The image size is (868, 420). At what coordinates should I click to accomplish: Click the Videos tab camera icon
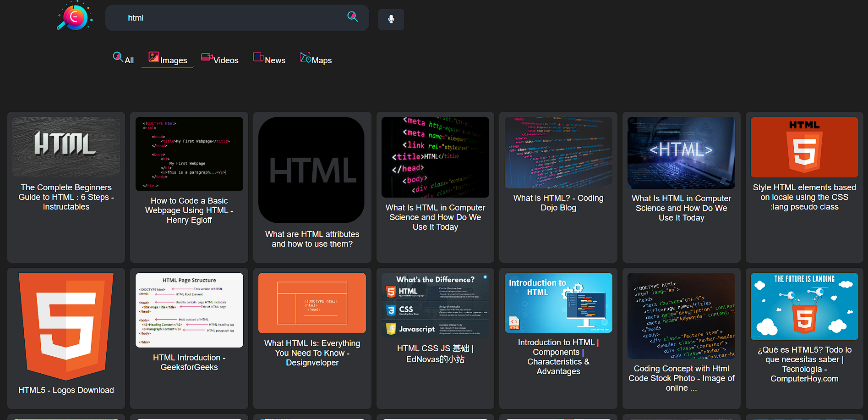[x=207, y=57]
